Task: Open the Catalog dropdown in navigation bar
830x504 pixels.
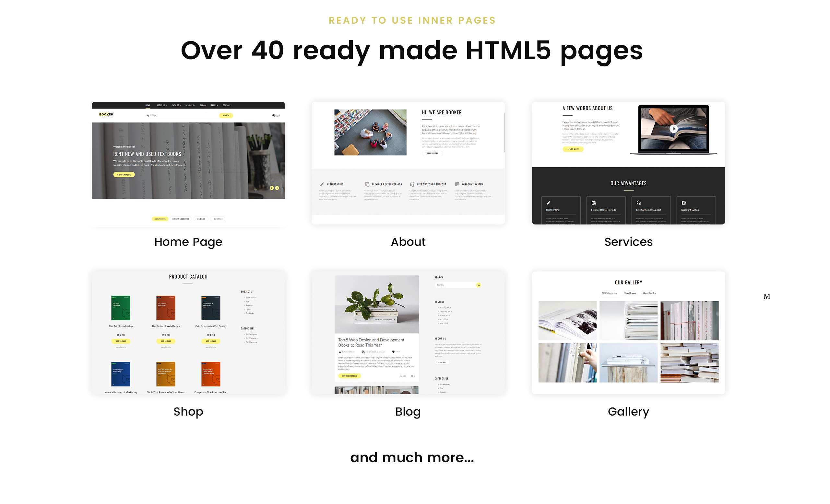Action: click(x=176, y=105)
